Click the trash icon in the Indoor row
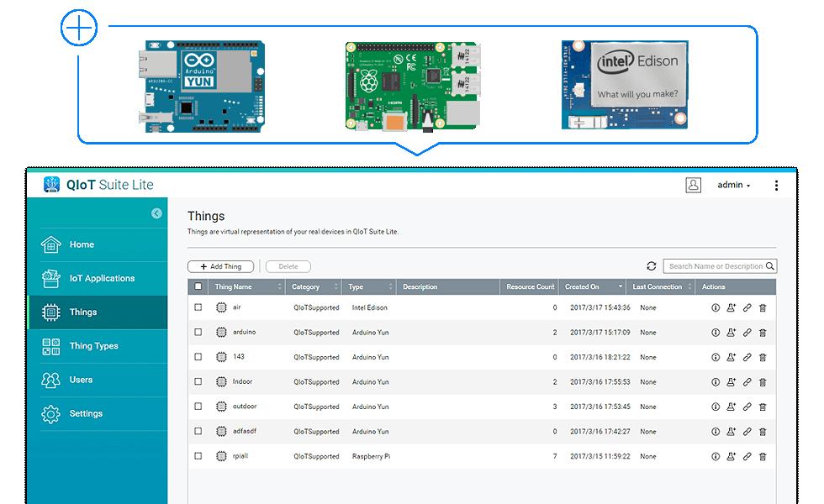The height and width of the screenshot is (504, 824). [763, 381]
